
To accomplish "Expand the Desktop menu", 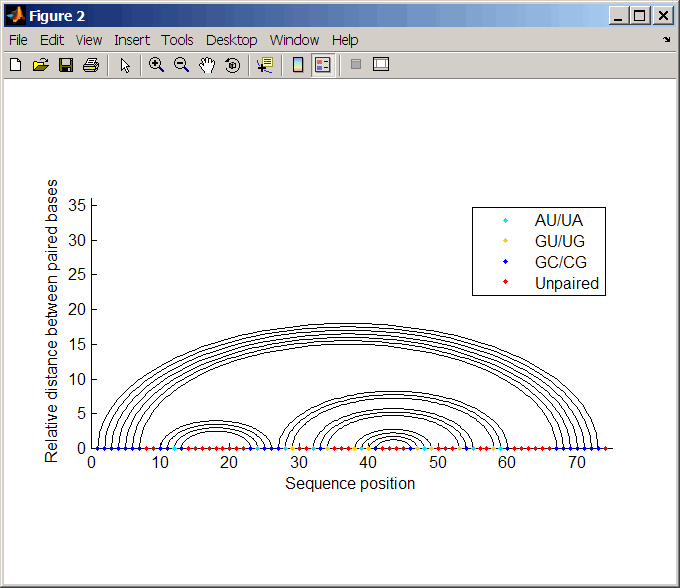I will [231, 40].
